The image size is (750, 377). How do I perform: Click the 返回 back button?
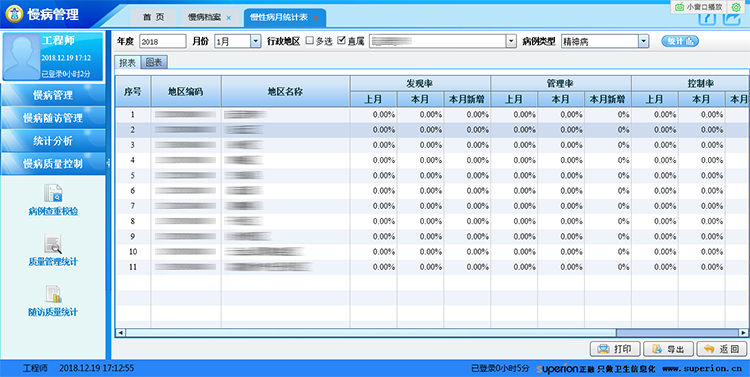[722, 349]
